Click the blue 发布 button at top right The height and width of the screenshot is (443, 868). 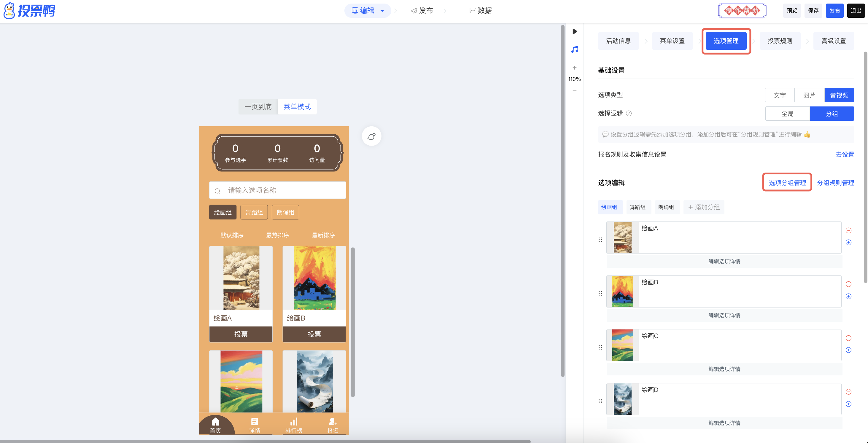click(x=835, y=11)
